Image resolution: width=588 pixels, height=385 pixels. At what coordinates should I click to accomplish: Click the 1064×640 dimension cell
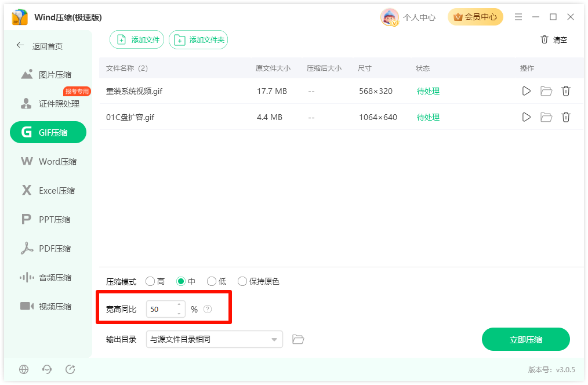(378, 117)
